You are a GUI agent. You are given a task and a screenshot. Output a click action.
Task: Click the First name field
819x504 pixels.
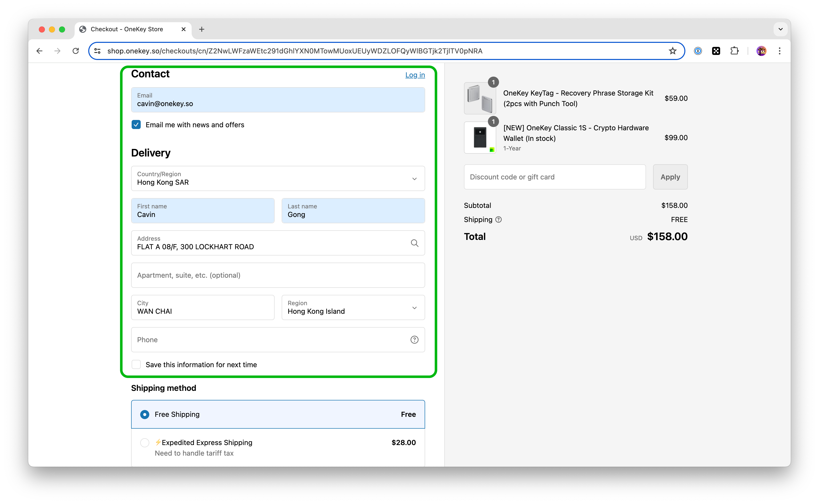tap(203, 211)
